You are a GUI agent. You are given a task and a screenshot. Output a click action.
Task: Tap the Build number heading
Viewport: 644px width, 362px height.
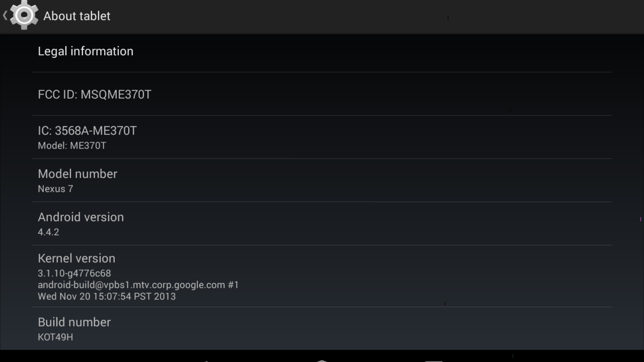click(74, 322)
